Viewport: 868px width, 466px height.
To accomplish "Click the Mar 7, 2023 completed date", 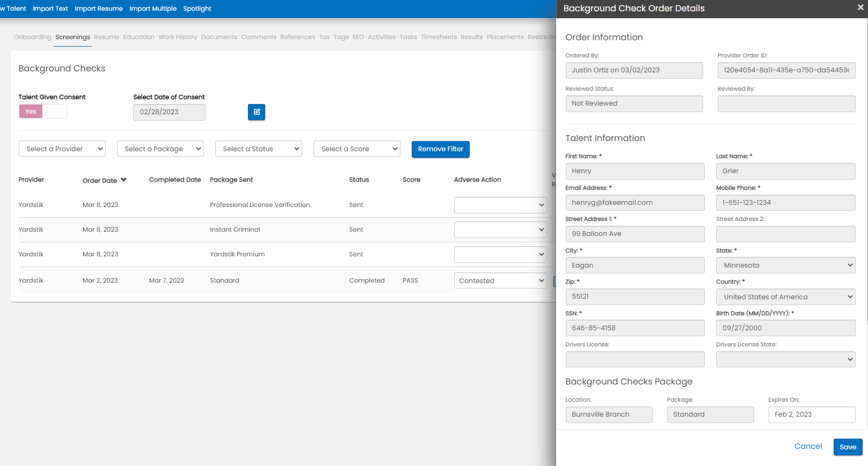I will [166, 280].
